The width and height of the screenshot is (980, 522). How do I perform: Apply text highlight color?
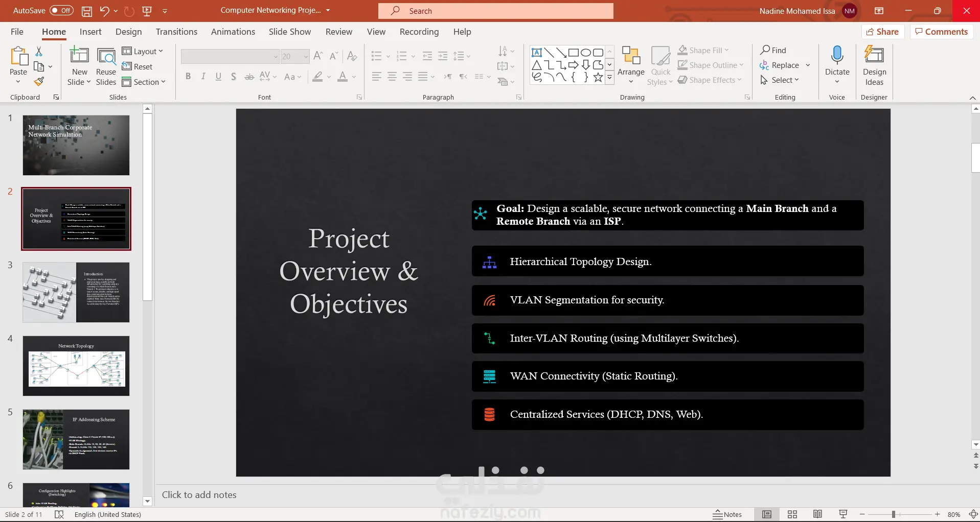[318, 77]
